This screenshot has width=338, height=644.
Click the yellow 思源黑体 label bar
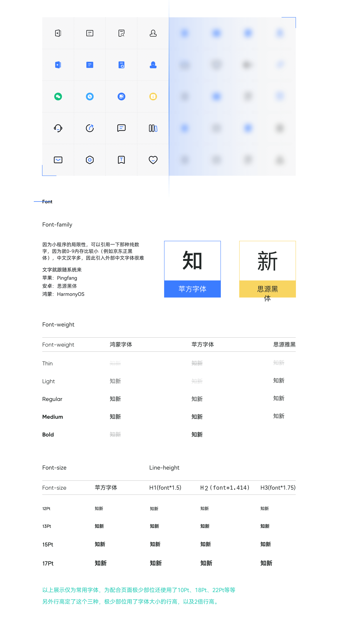click(267, 289)
